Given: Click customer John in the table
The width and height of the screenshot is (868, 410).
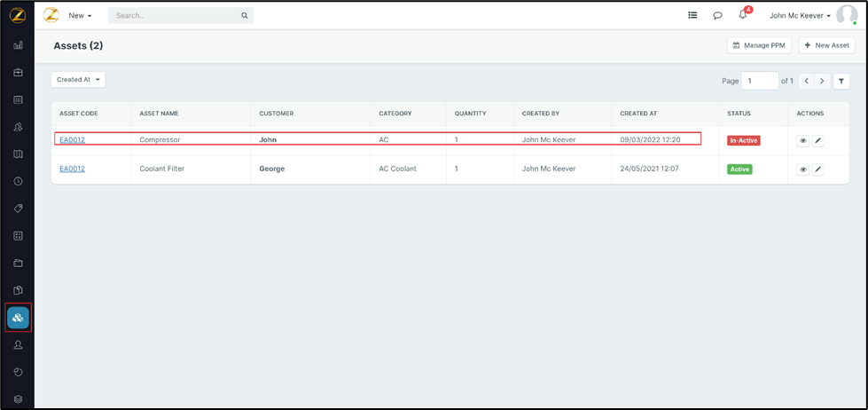Looking at the screenshot, I should [x=268, y=139].
